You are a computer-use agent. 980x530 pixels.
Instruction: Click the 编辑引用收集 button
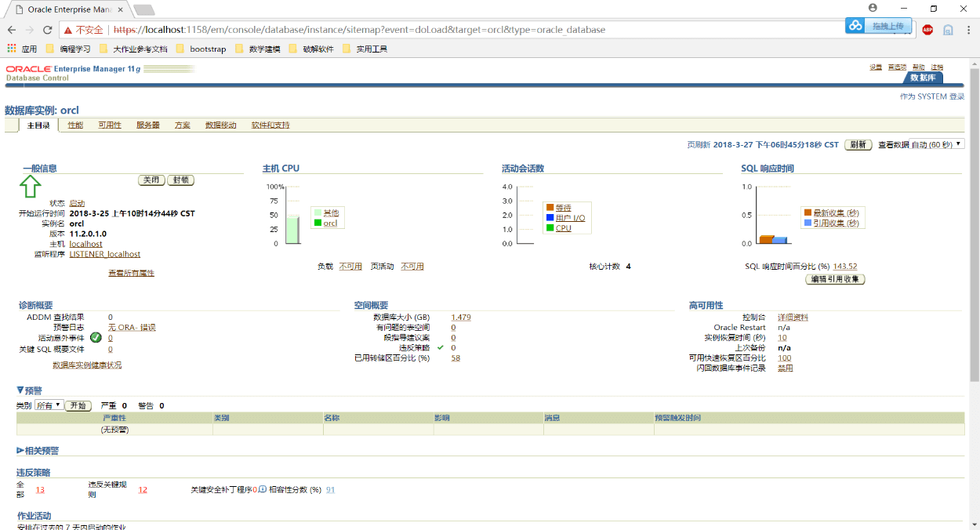coord(835,279)
